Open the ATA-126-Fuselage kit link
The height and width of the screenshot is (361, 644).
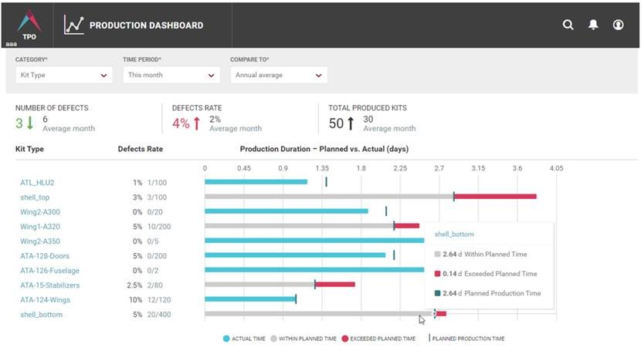coord(49,271)
